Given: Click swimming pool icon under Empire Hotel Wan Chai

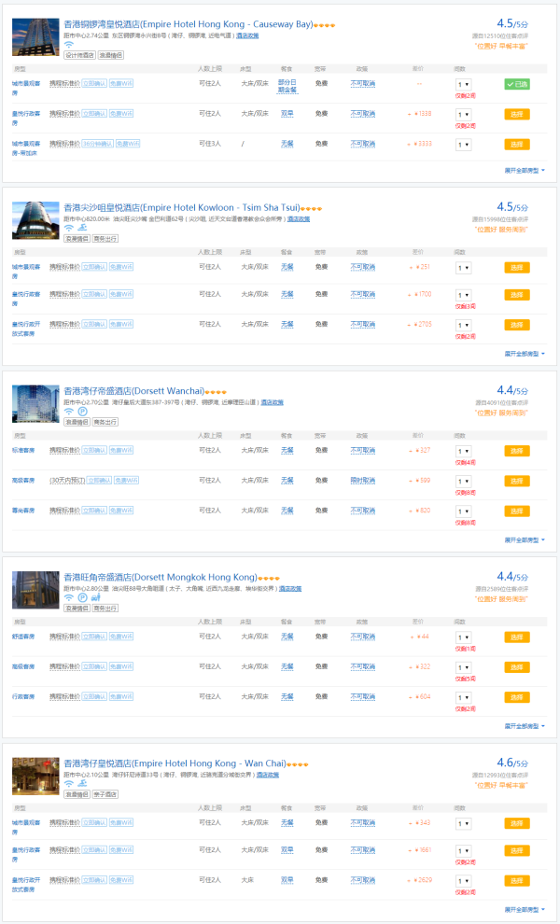Looking at the screenshot, I should tap(82, 784).
